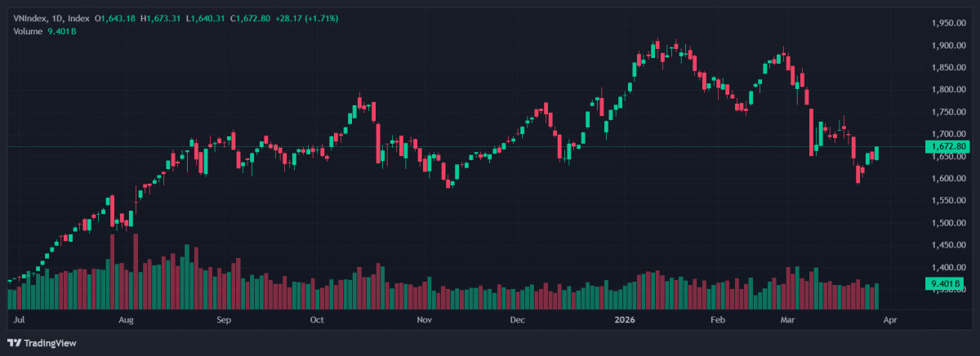Screen dimensions: 980x356
Task: Select the Dec label on time axis
Action: (x=516, y=321)
